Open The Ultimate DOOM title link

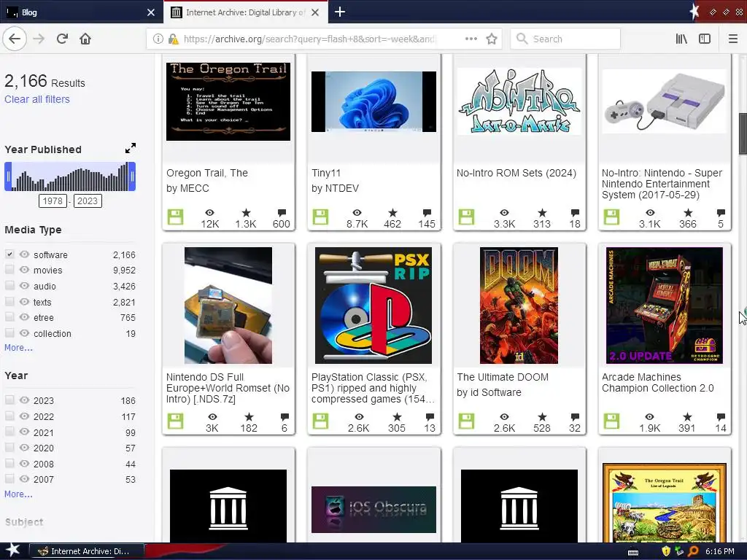click(503, 377)
